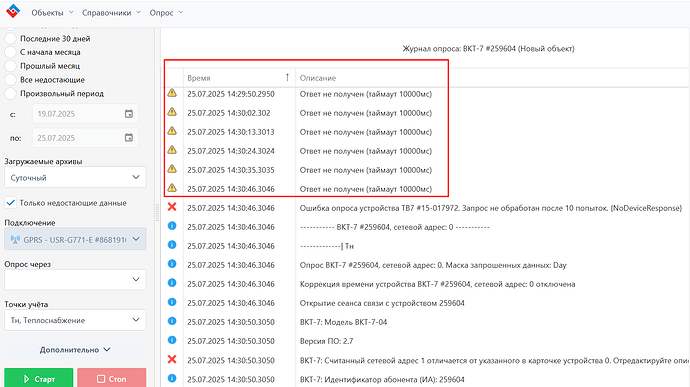Click warning icon for 14:30:24.3024 row
Viewport: 690px width, 387px height.
[x=172, y=150]
